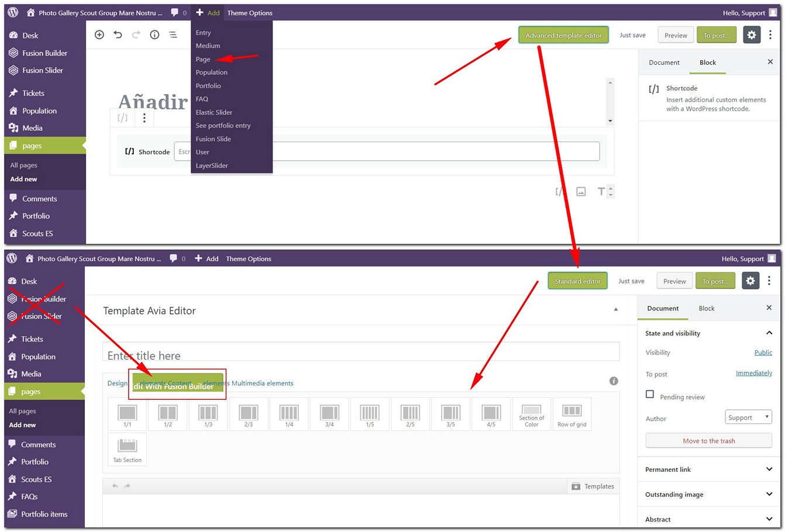Viewport: 785px width, 532px height.
Task: Add a Section of Color element
Action: [531, 414]
